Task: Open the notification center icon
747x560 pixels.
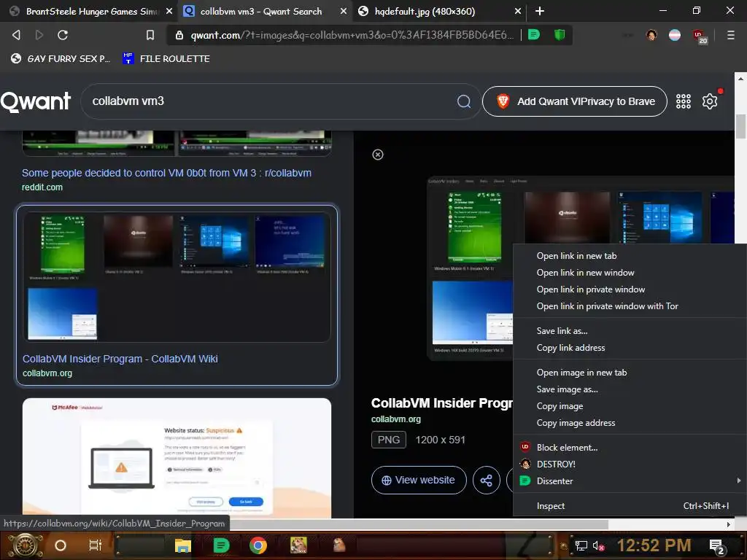Action: coord(717,546)
